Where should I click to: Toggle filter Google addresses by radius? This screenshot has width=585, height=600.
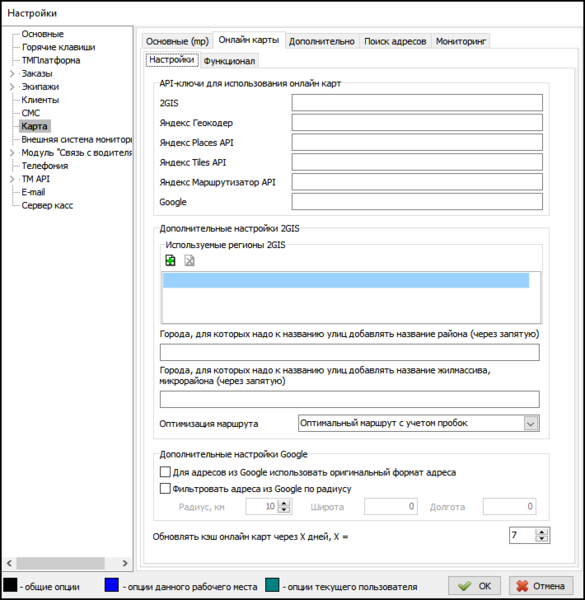165,488
